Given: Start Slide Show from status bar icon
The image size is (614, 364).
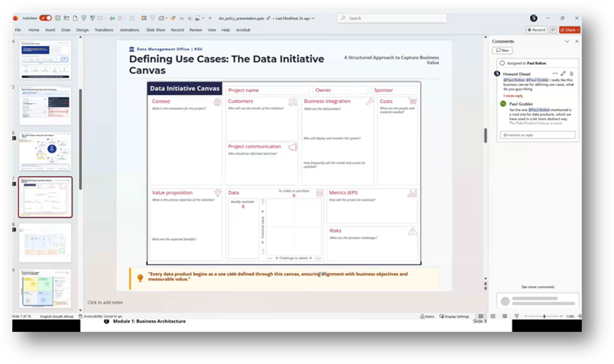Looking at the screenshot, I should [517, 316].
